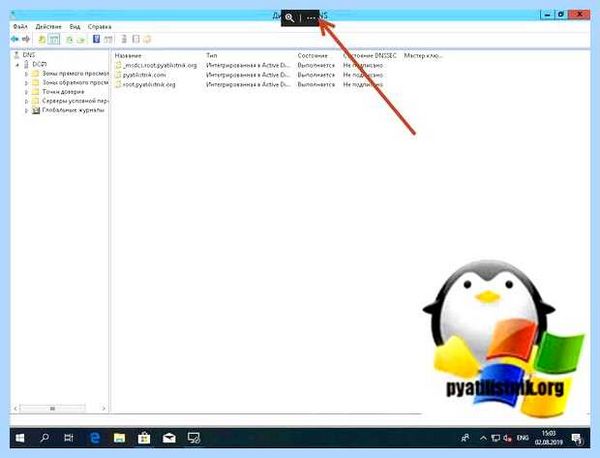This screenshot has height=458, width=600.
Task: Open the People icon in the tray
Action: tap(466, 438)
